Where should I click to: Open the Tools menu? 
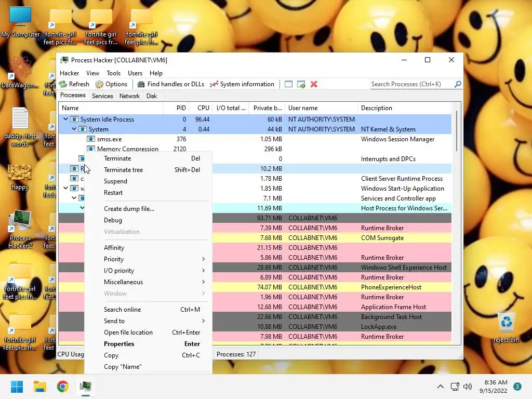click(113, 73)
